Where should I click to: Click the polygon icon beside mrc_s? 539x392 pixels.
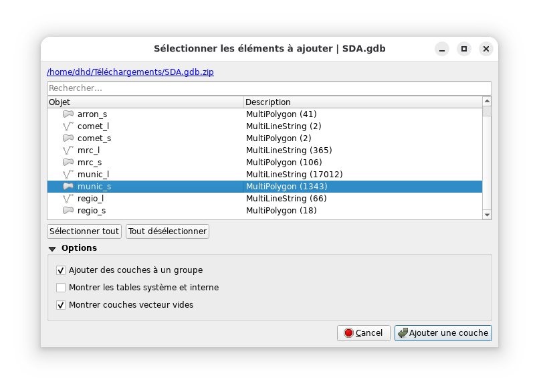pos(68,163)
